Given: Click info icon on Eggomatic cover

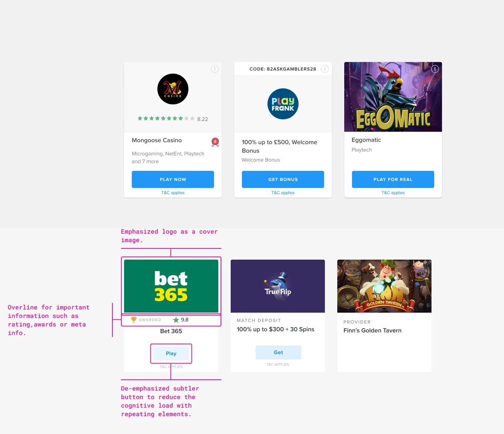Looking at the screenshot, I should [435, 69].
